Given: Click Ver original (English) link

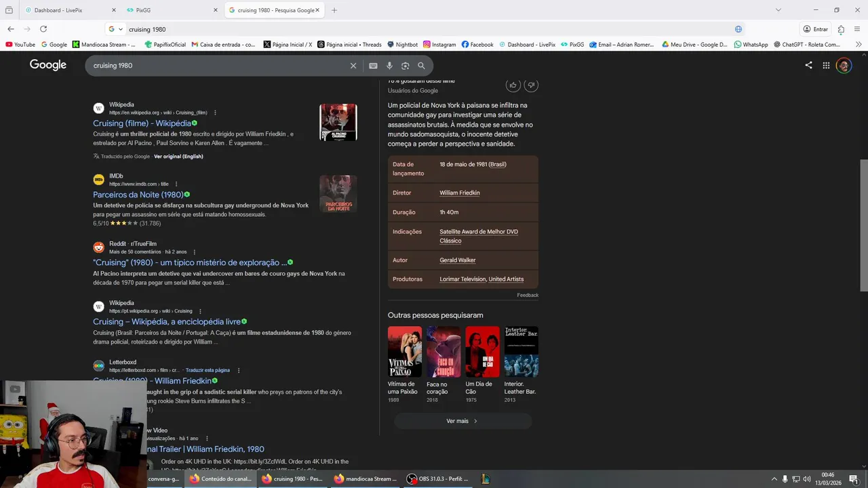Looking at the screenshot, I should click(x=178, y=157).
